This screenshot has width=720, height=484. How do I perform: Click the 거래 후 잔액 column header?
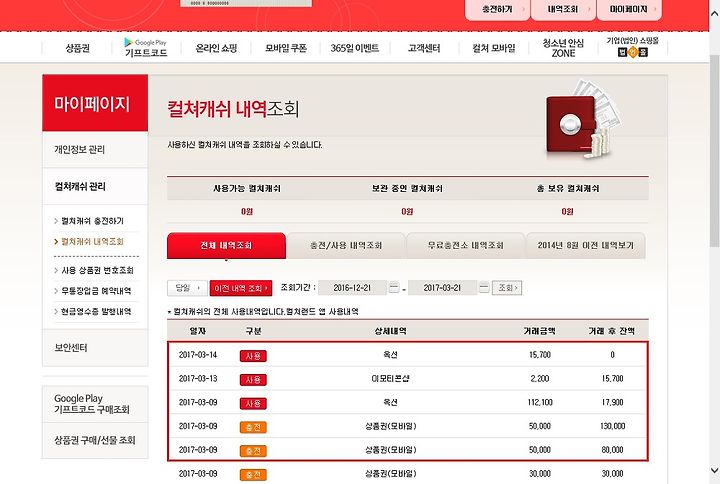612,331
